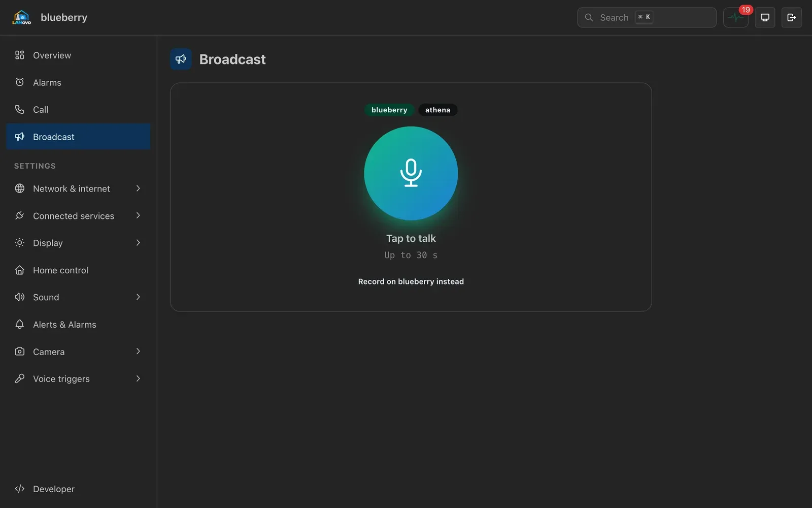Image resolution: width=812 pixels, height=508 pixels.
Task: Click the Broadcast megaphone header icon
Action: coord(181,59)
